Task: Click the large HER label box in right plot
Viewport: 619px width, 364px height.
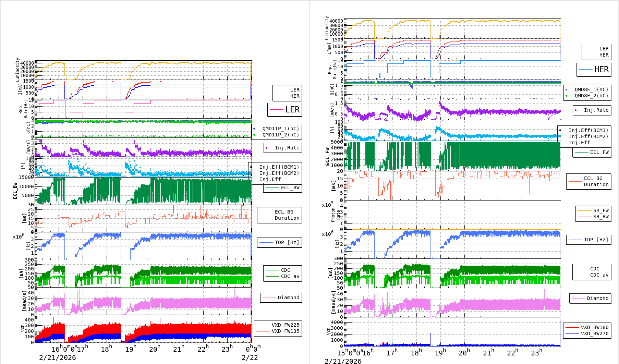Action: pyautogui.click(x=594, y=70)
